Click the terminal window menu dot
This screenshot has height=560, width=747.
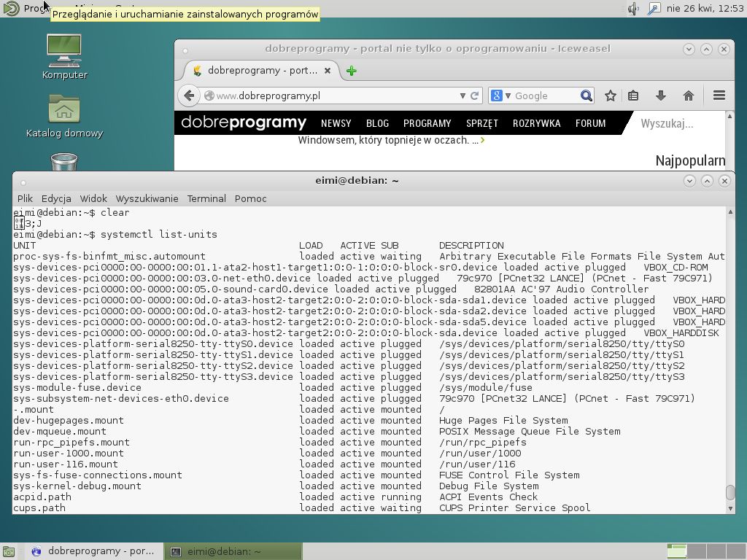(x=23, y=182)
